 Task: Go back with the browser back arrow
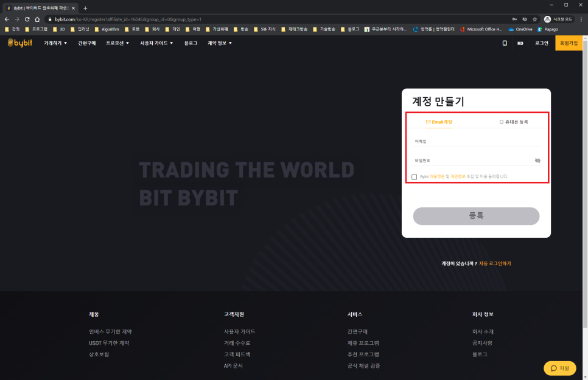point(7,19)
